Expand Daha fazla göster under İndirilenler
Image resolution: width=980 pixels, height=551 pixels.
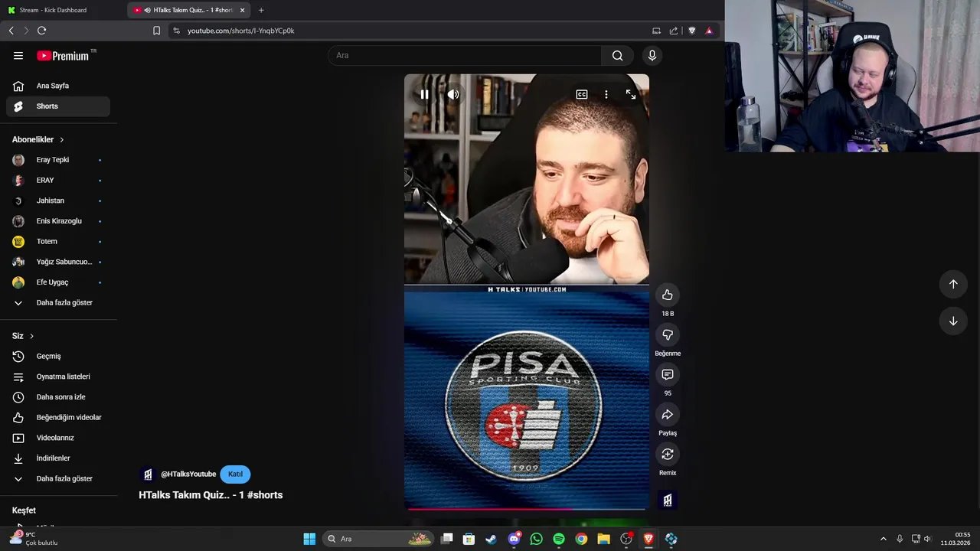pyautogui.click(x=58, y=479)
